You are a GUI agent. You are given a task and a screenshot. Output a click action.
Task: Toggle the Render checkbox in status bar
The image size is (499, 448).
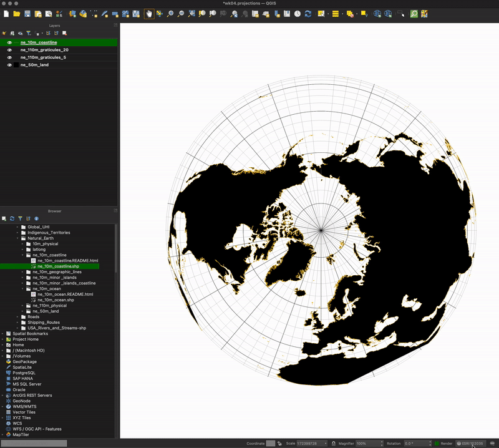click(437, 443)
